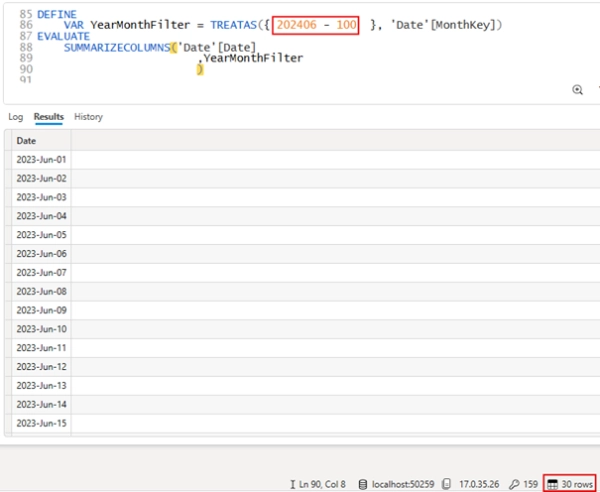Screen dimensions: 600x492
Task: Click the database icon next to localhost:50259
Action: pos(362,484)
